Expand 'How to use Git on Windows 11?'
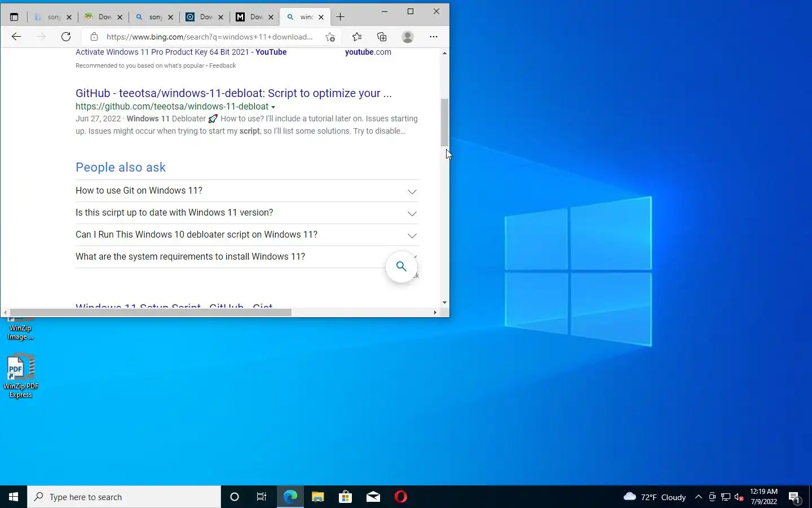The height and width of the screenshot is (508, 812). 247,191
